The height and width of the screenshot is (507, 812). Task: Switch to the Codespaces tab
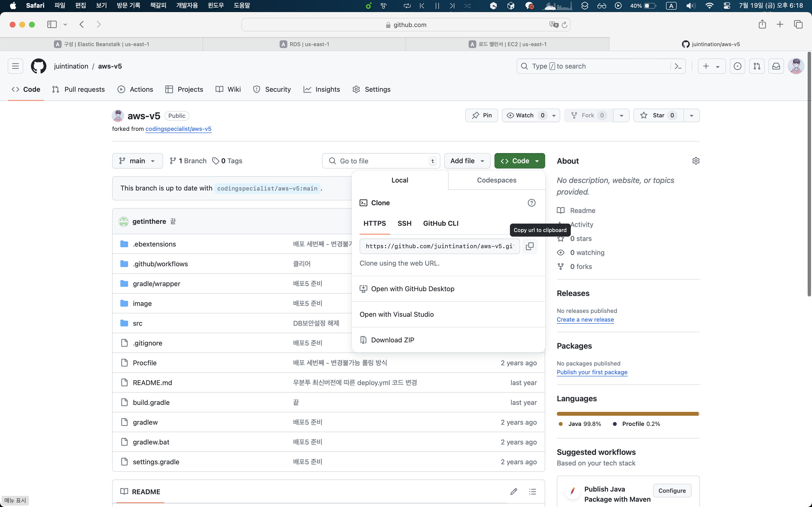click(x=496, y=180)
